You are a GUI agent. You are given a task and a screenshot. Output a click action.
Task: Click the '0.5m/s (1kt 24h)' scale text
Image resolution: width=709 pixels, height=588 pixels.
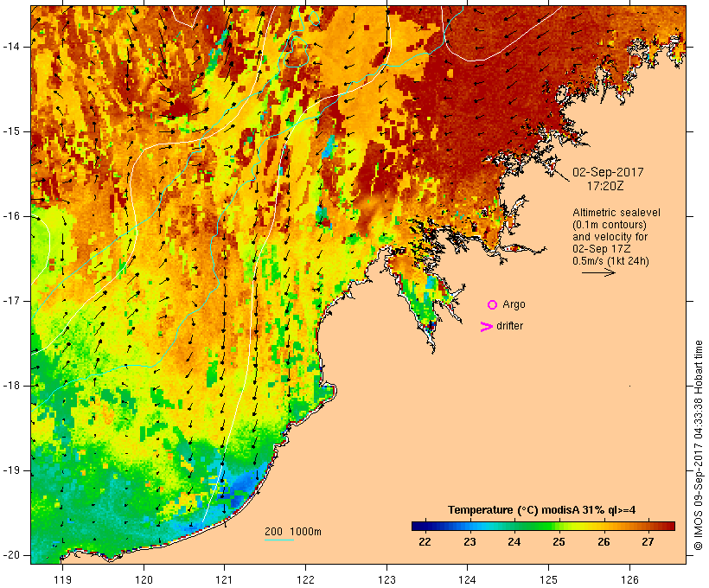point(610,261)
